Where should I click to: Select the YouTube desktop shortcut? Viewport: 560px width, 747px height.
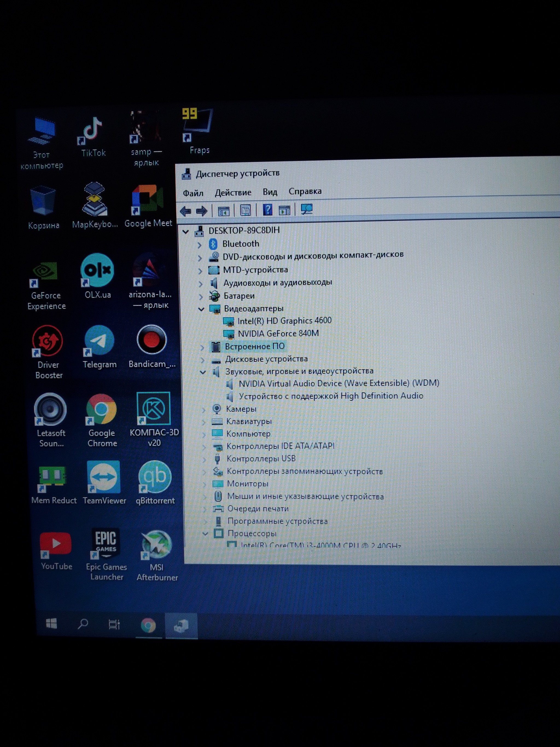pyautogui.click(x=56, y=551)
